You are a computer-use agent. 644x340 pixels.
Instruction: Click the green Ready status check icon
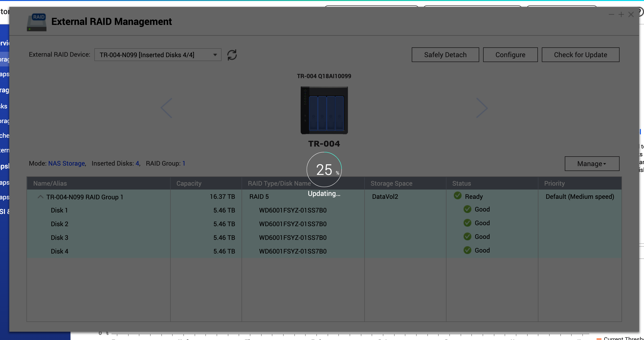457,196
